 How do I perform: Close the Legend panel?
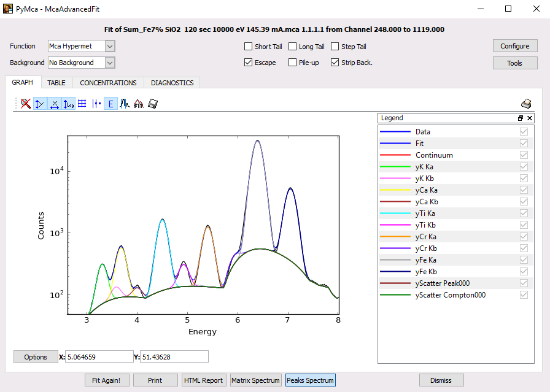pyautogui.click(x=530, y=118)
